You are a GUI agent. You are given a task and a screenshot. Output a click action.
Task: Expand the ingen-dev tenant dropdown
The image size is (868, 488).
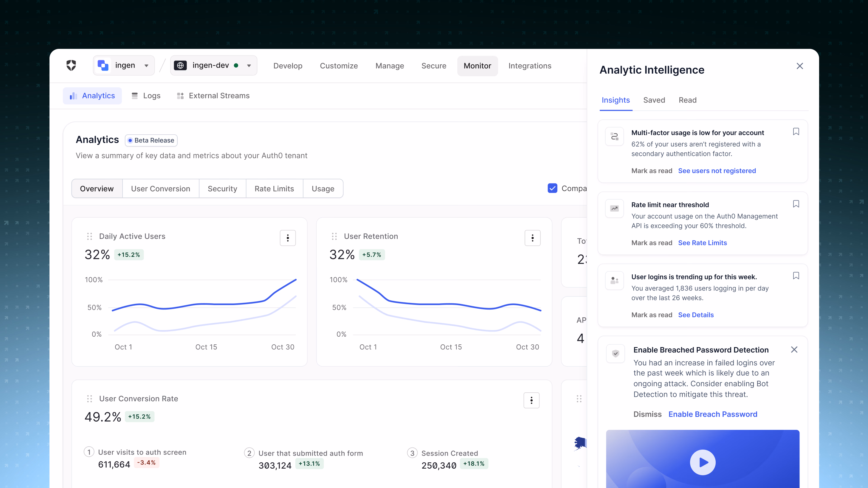249,66
